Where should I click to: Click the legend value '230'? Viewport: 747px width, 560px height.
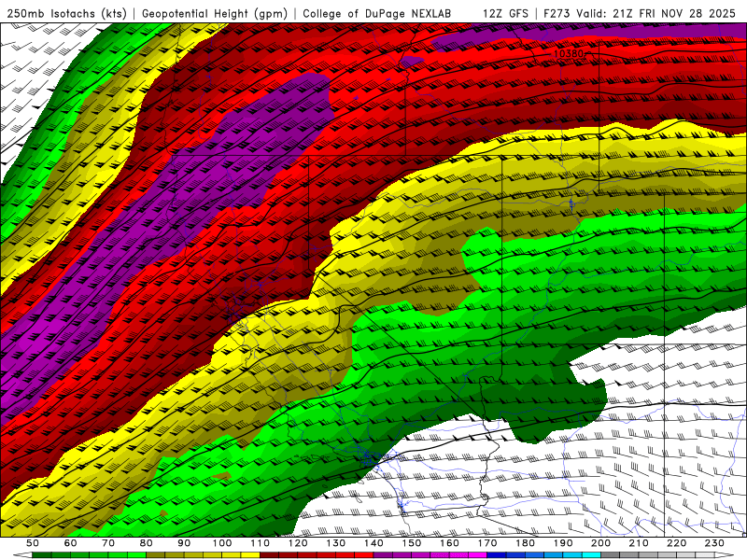714,543
